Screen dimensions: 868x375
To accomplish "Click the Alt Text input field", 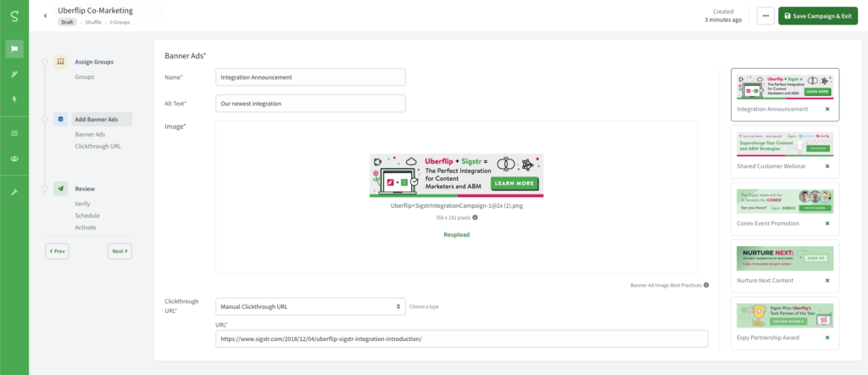I will [310, 104].
